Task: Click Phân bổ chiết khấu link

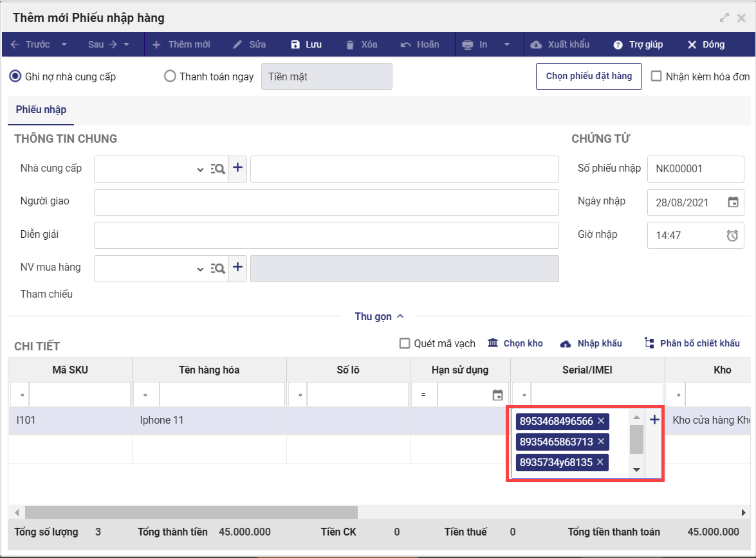Action: (x=692, y=343)
